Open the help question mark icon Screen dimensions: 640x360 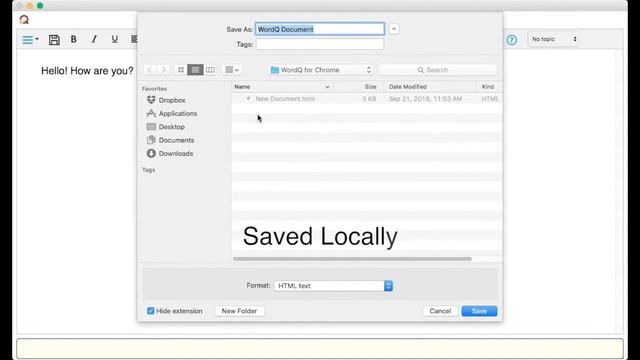click(511, 40)
